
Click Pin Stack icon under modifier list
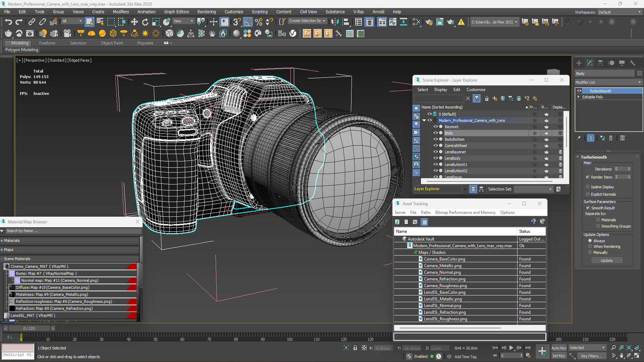[x=579, y=138]
